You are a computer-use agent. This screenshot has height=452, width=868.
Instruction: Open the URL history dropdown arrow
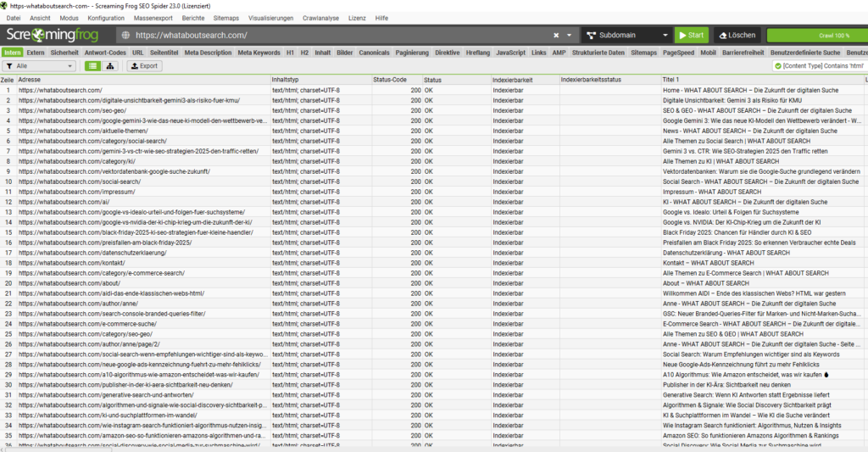(569, 35)
